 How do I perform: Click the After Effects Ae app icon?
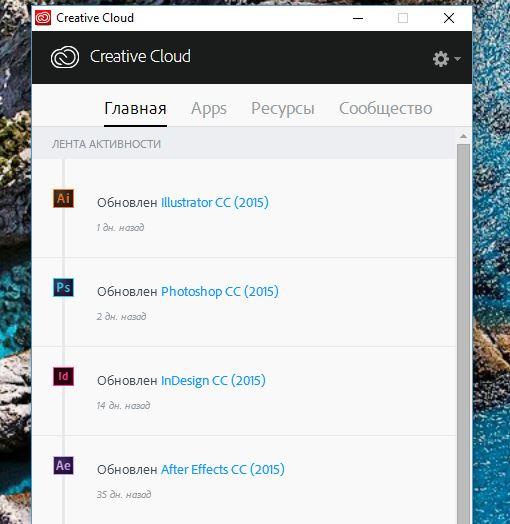[x=63, y=466]
